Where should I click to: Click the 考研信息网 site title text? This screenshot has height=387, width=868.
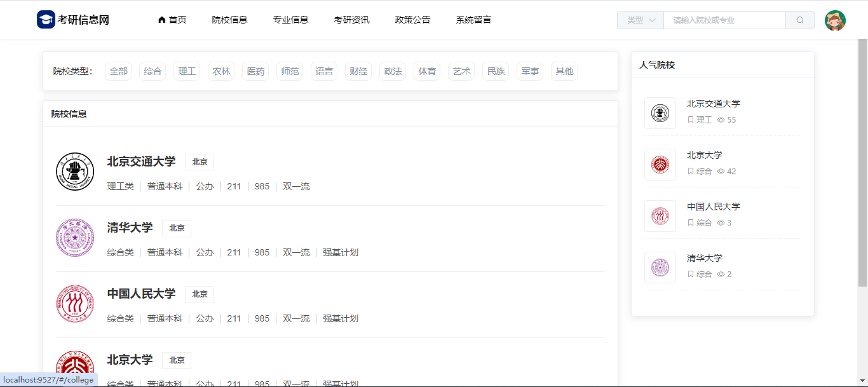tap(83, 20)
